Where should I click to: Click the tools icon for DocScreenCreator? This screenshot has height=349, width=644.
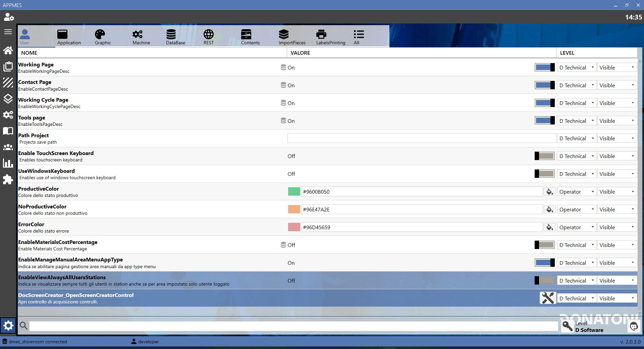[548, 298]
